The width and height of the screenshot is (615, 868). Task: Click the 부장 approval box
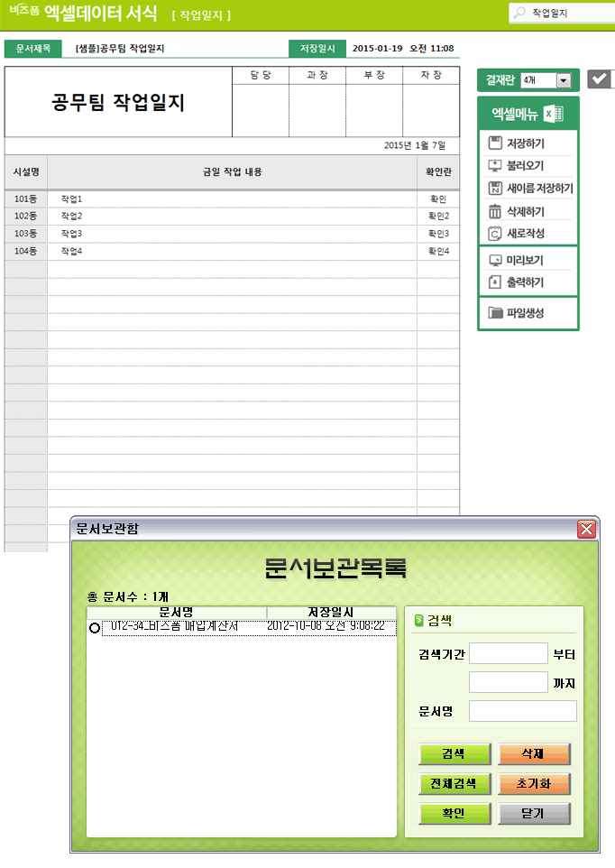(374, 110)
